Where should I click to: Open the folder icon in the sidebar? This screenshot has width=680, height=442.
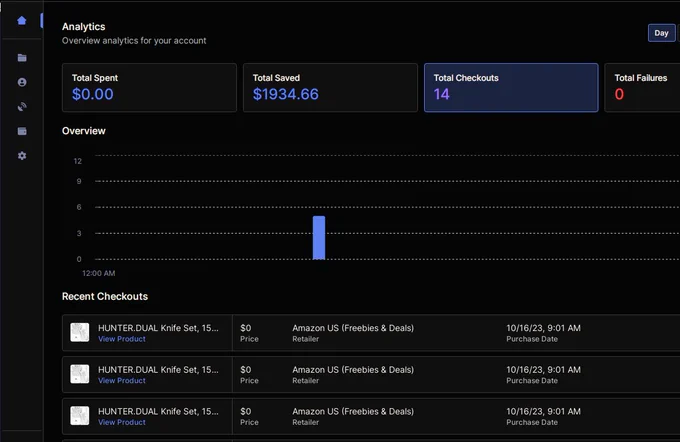tap(22, 58)
